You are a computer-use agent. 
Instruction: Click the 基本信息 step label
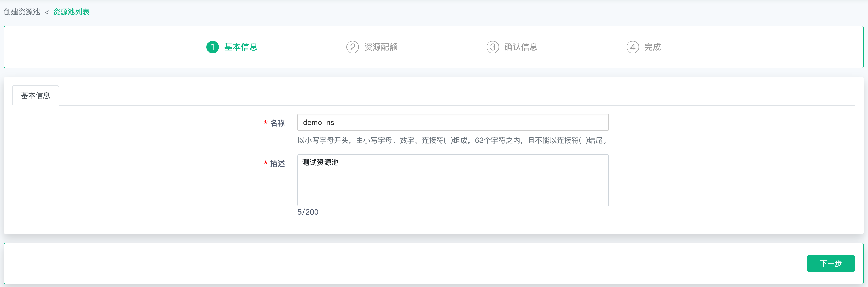pos(241,47)
